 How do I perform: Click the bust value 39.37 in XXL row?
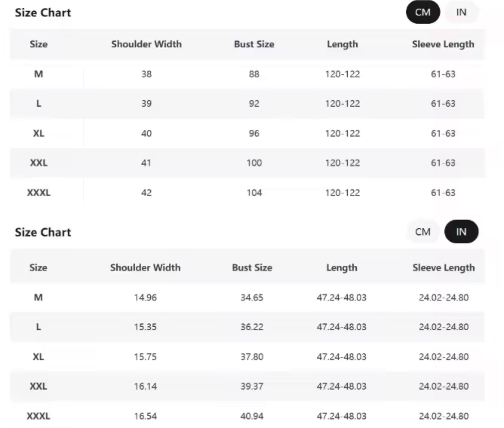(x=252, y=386)
